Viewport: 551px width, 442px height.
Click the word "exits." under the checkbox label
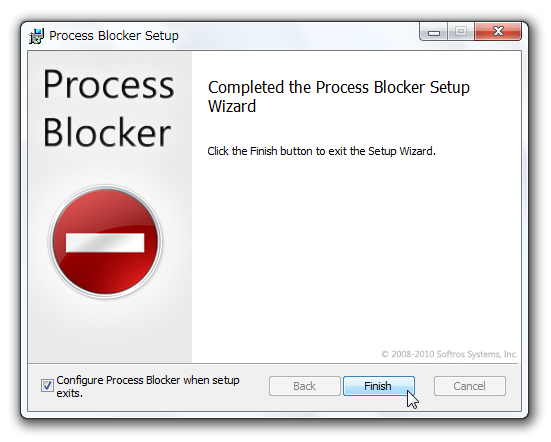click(x=70, y=393)
